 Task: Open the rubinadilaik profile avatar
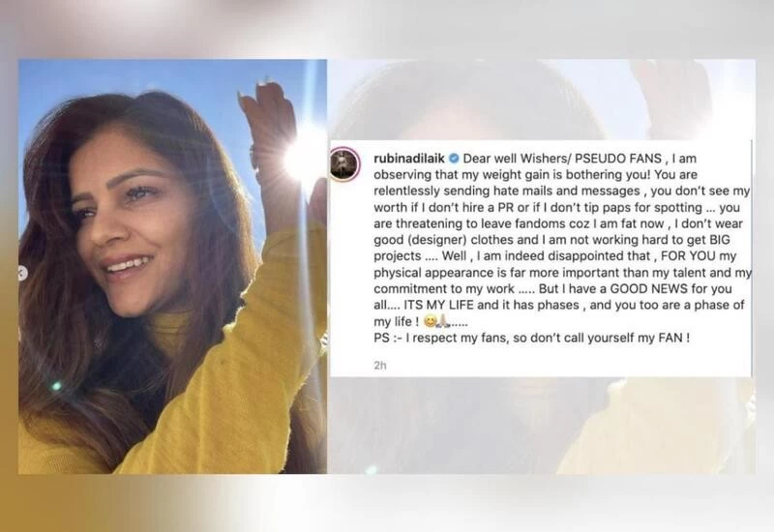(345, 164)
